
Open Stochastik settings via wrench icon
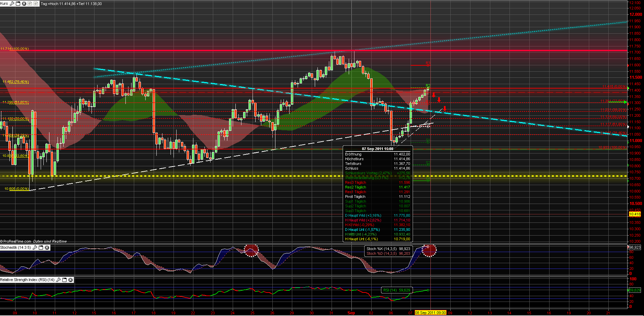(x=35, y=248)
